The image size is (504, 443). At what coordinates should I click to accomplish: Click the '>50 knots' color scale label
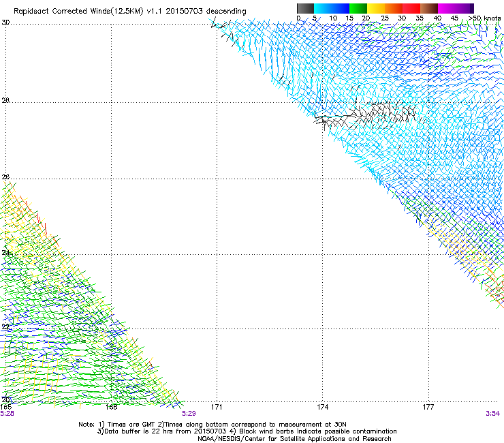pos(484,18)
